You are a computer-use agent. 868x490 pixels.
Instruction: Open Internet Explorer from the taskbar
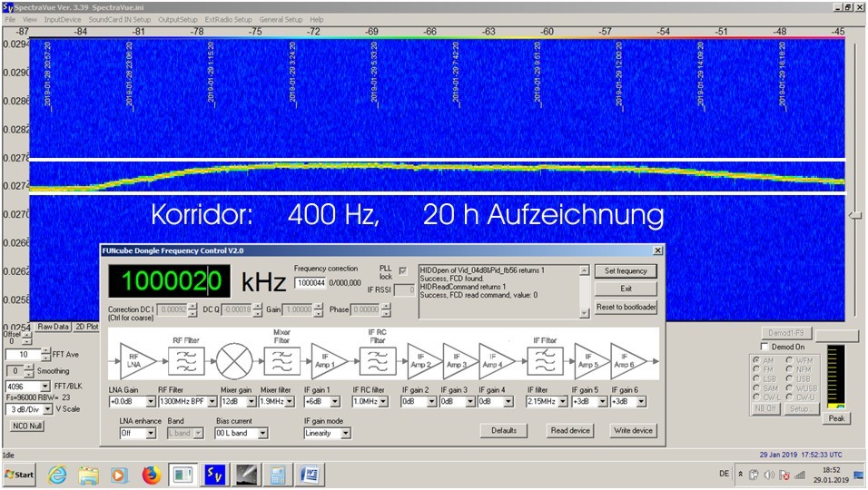pos(57,474)
